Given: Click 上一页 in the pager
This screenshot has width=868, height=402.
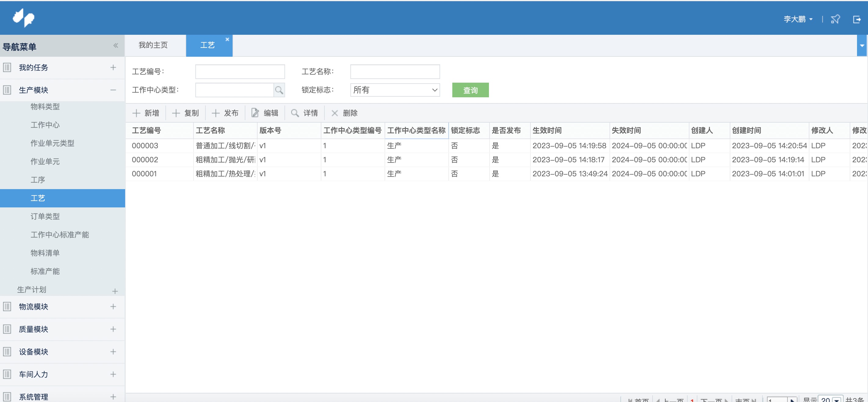Looking at the screenshot, I should click(670, 400).
